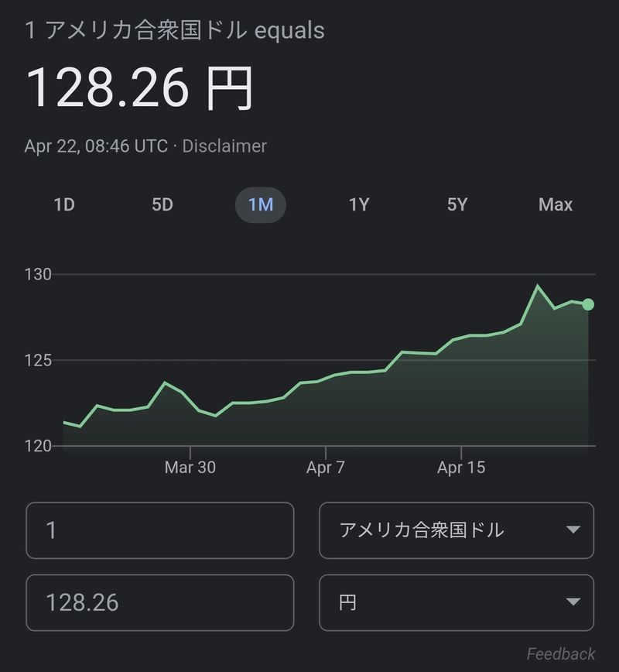
Task: Show the 1Y chart range
Action: tap(359, 205)
